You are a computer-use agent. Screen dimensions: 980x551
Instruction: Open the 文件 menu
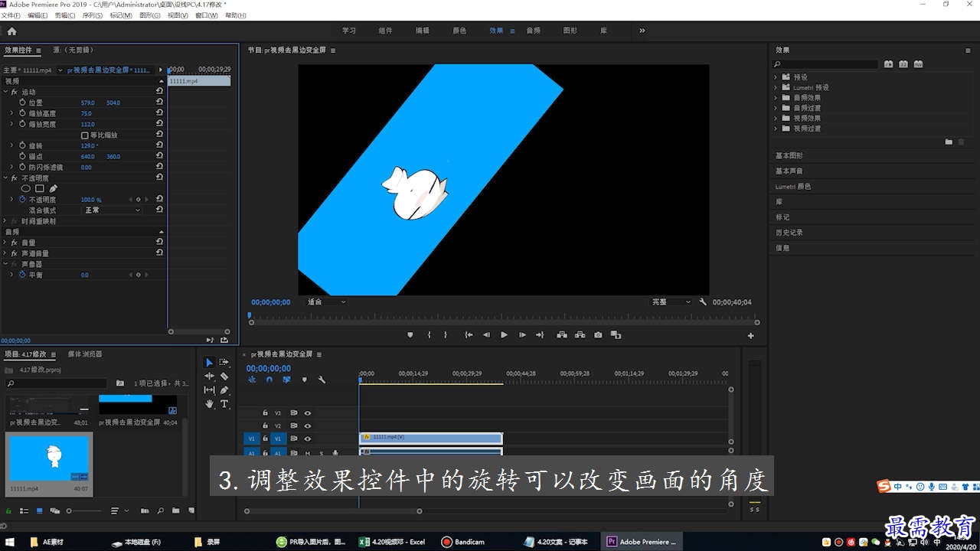point(11,15)
